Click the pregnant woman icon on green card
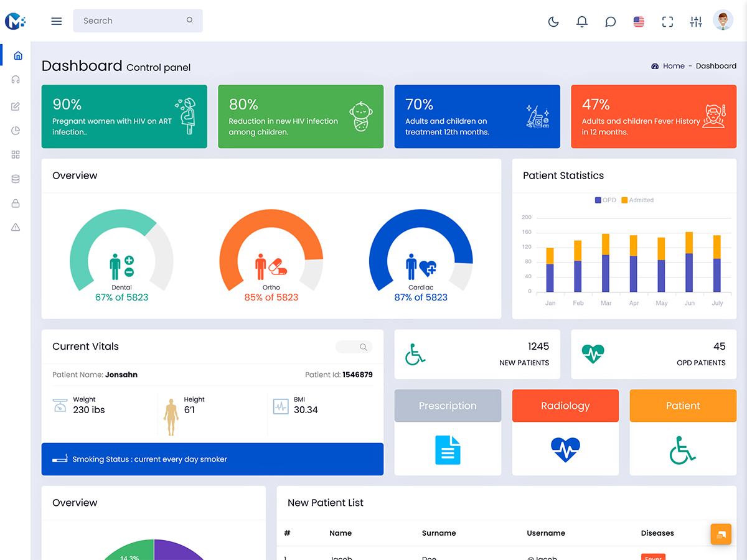 tap(186, 116)
